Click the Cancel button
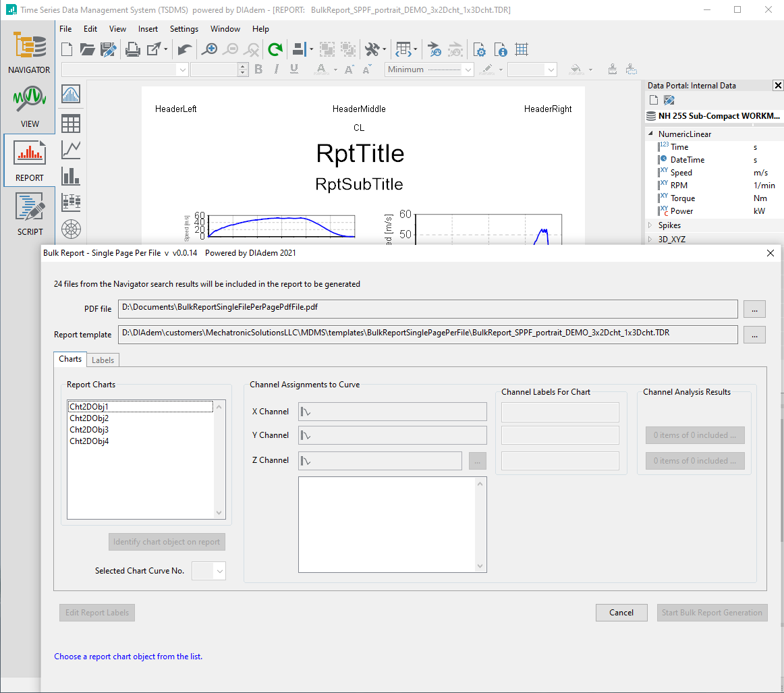The width and height of the screenshot is (784, 693). pos(621,613)
